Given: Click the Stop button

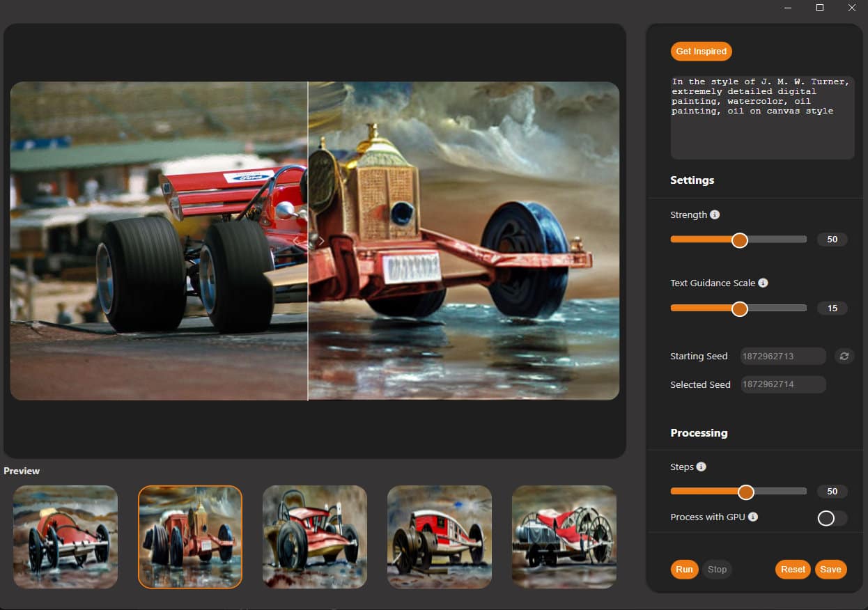Looking at the screenshot, I should [717, 569].
